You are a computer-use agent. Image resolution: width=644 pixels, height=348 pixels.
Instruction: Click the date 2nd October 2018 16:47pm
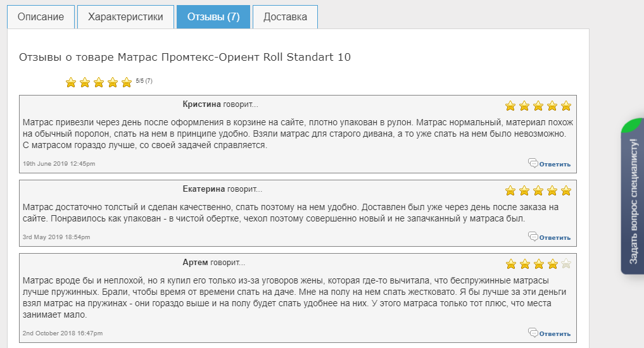tap(63, 333)
